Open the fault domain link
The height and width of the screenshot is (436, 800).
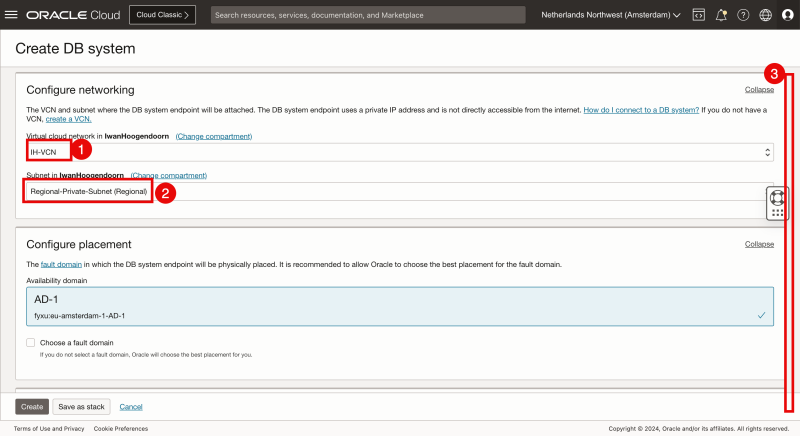[x=61, y=264]
